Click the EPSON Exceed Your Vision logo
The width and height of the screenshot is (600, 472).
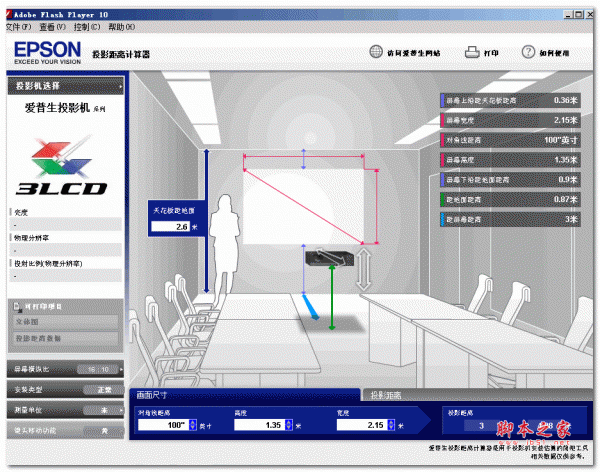click(47, 52)
